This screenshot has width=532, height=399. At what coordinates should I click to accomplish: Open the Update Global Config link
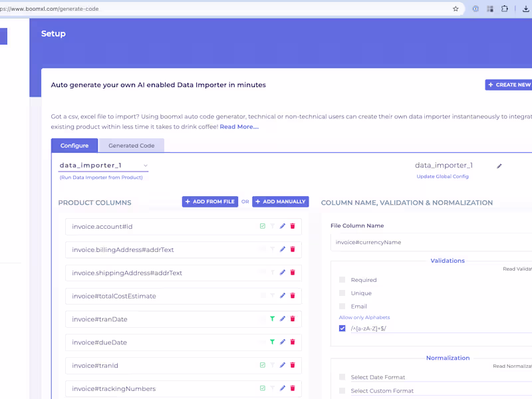(444, 177)
